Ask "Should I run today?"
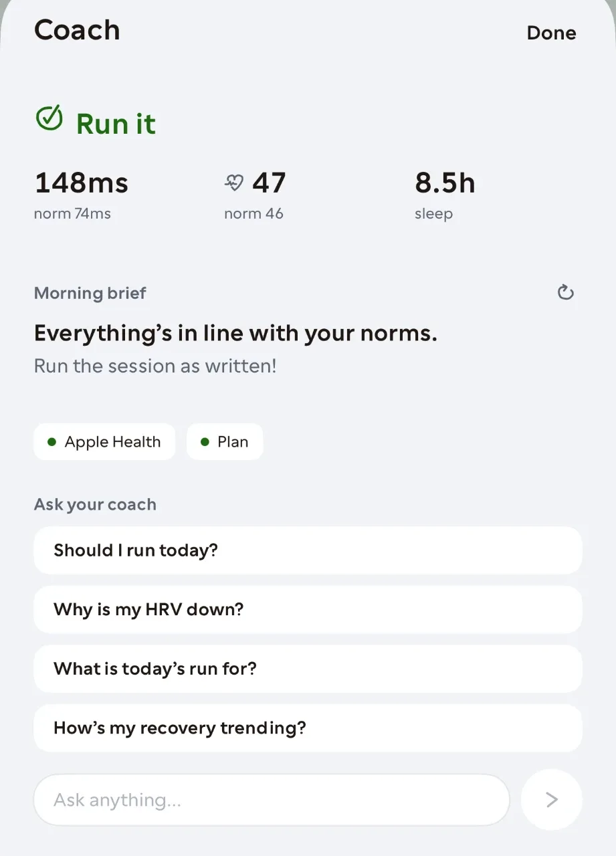This screenshot has height=856, width=616. coord(308,550)
